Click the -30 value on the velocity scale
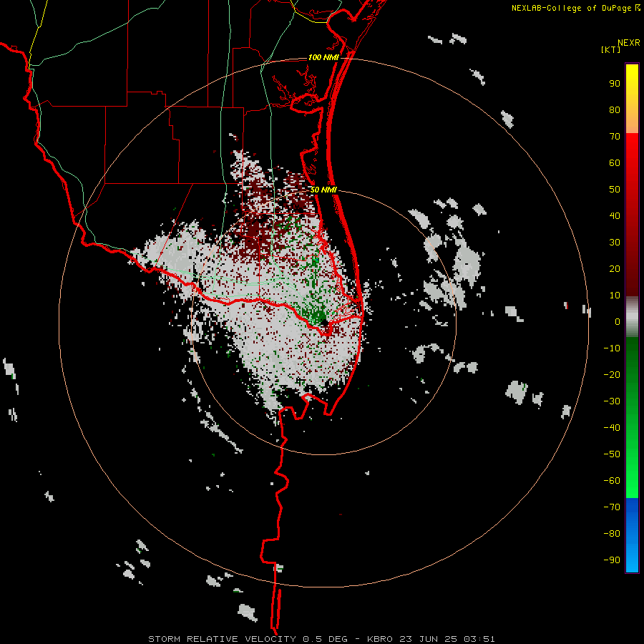Screen dimensions: 644x644 pos(612,401)
